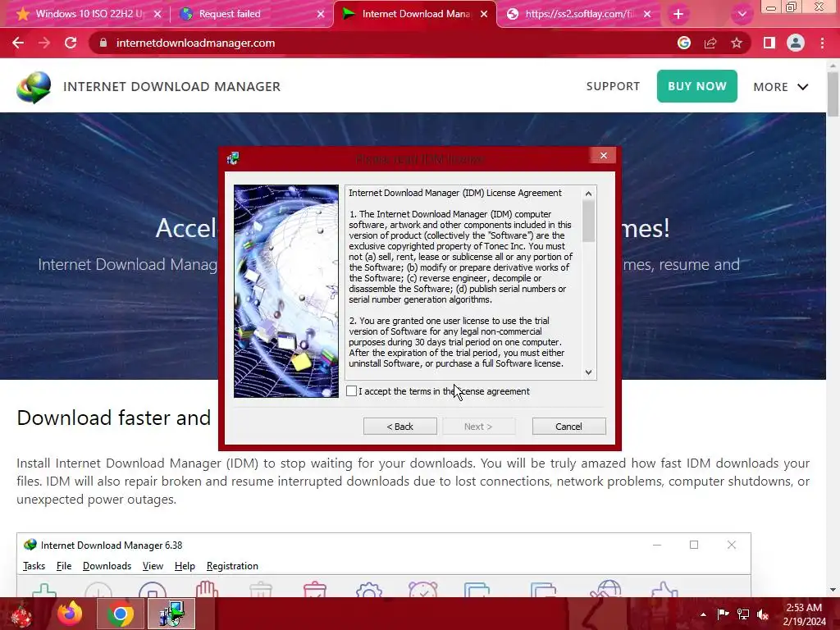Click the Next button in IDM installer
Image resolution: width=840 pixels, height=630 pixels.
click(x=478, y=427)
